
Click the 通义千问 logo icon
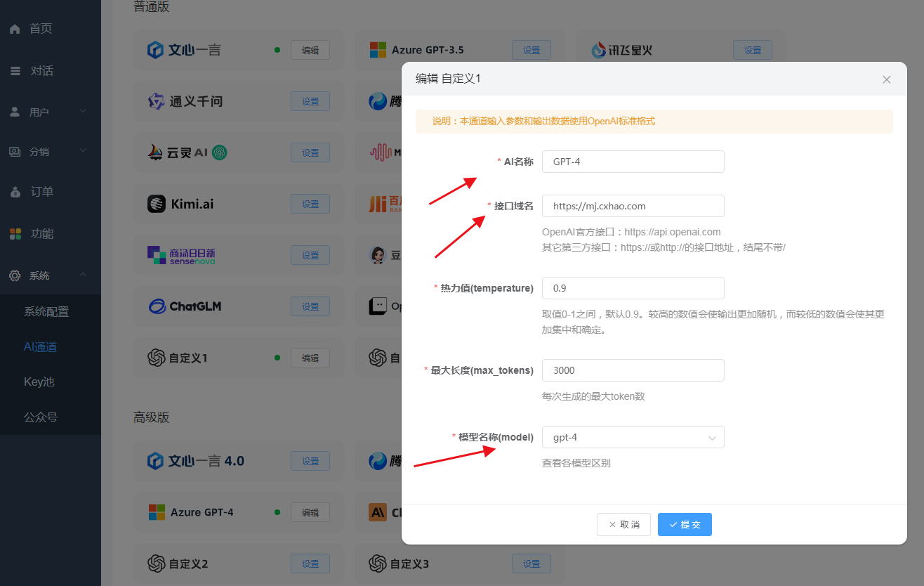(156, 101)
